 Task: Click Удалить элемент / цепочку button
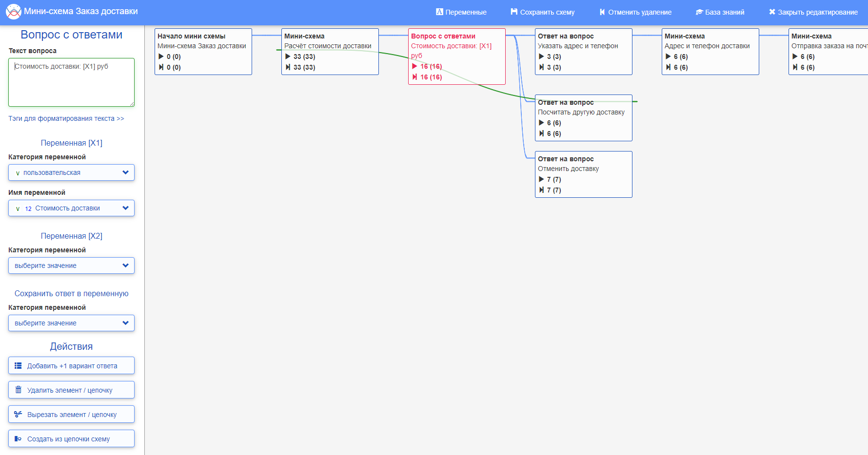71,390
